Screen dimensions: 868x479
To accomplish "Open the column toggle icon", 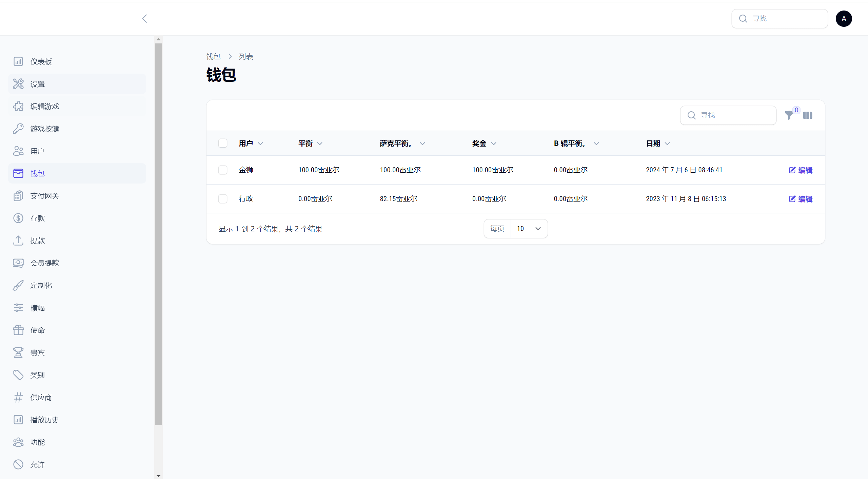I will tap(808, 115).
